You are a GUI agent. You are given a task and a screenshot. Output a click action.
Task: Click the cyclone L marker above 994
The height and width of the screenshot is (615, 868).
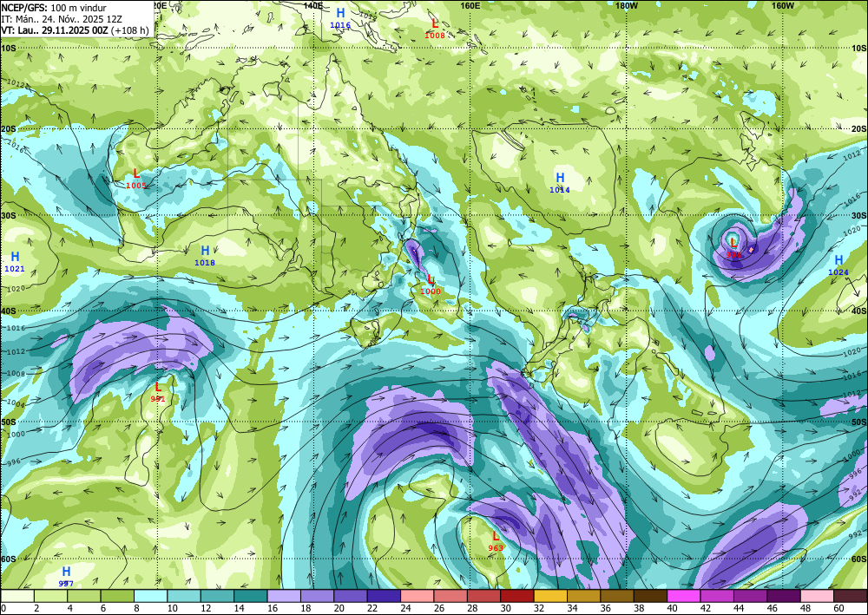point(733,242)
